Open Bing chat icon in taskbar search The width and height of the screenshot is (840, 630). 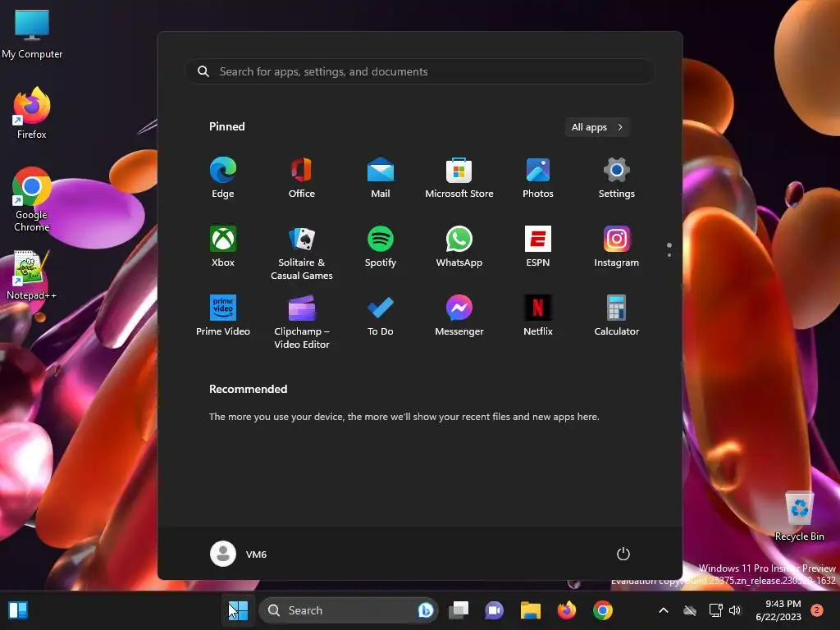coord(426,610)
